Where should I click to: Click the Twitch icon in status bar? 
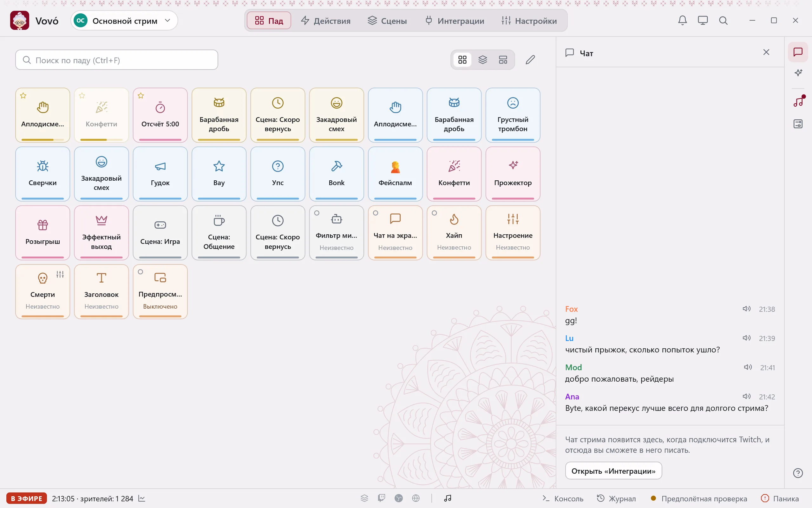pos(381,498)
